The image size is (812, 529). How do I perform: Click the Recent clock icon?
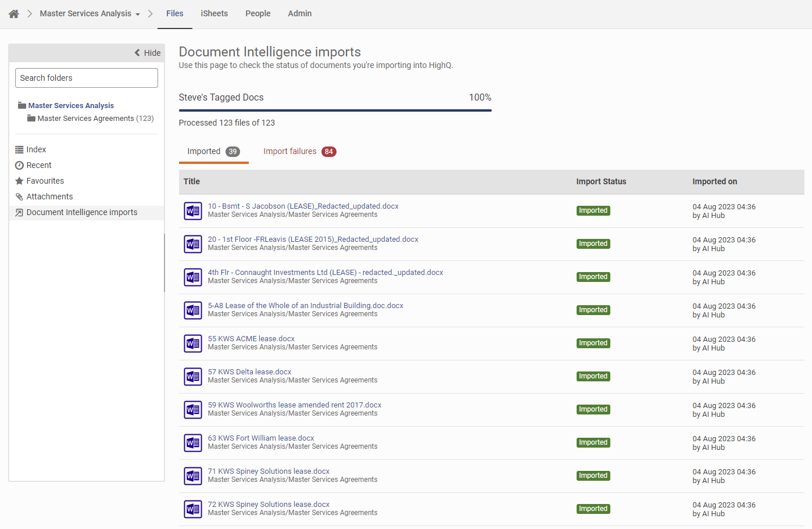[x=19, y=166]
